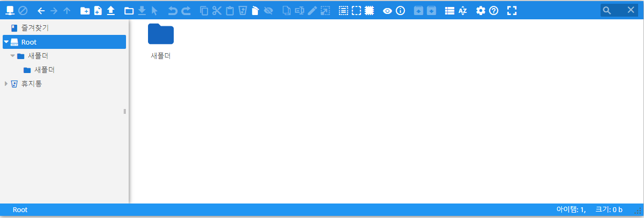644x218 pixels.
Task: Click the upload files toolbar icon
Action: coord(110,10)
